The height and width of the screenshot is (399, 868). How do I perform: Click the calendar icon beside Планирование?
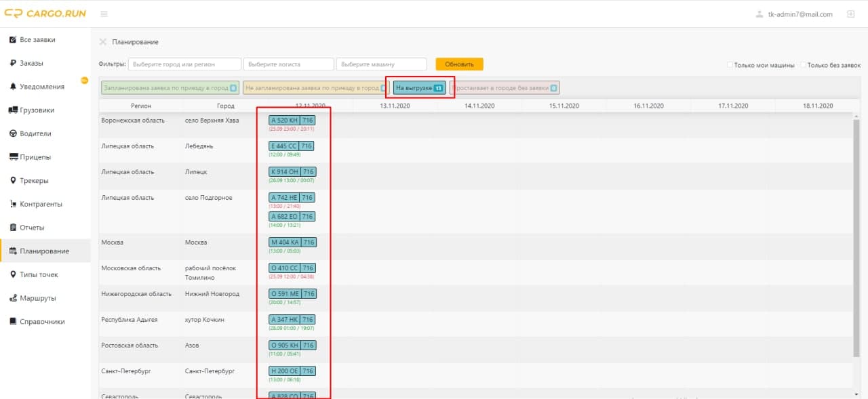(x=13, y=251)
